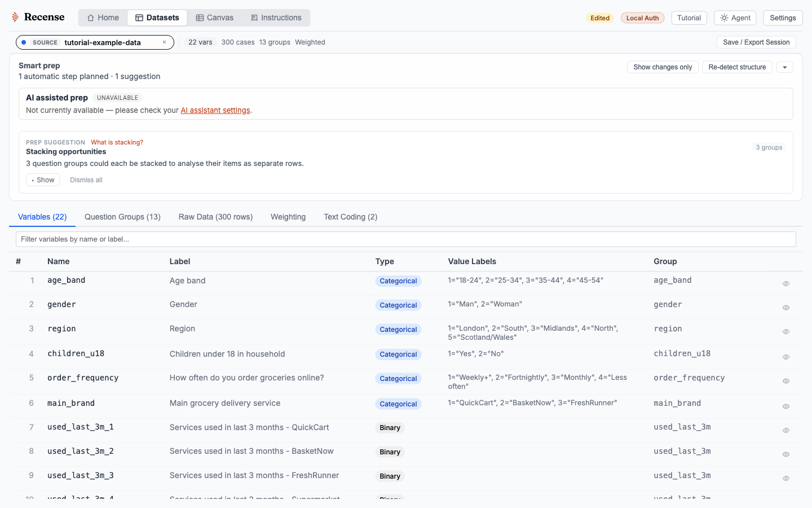The image size is (812, 508).
Task: Click the Value Labels column header
Action: (x=472, y=261)
